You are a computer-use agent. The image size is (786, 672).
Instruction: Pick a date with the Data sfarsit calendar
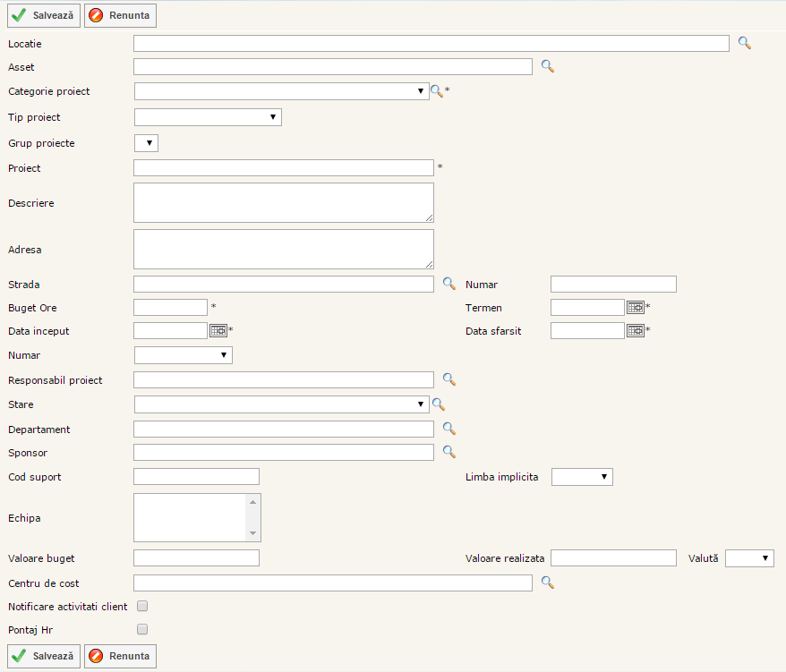(x=635, y=330)
